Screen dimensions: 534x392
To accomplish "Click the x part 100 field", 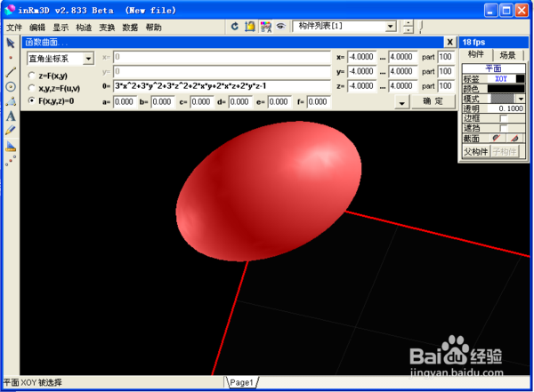I will (446, 57).
